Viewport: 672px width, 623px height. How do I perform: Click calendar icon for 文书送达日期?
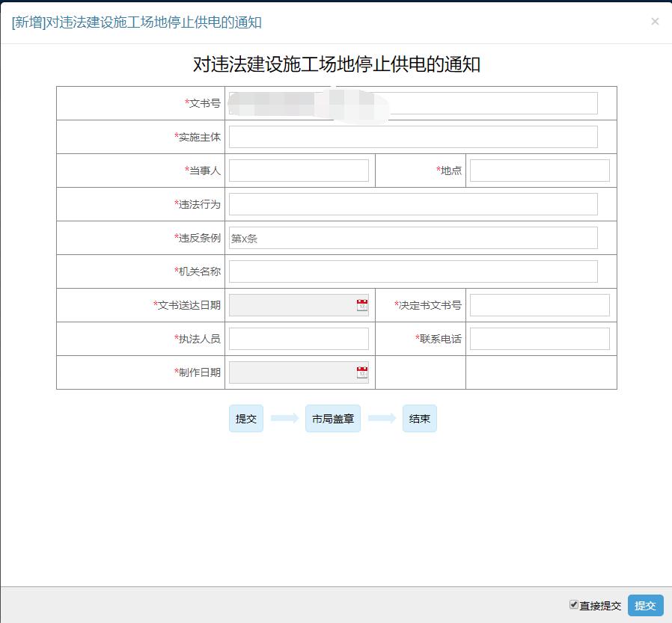[362, 305]
